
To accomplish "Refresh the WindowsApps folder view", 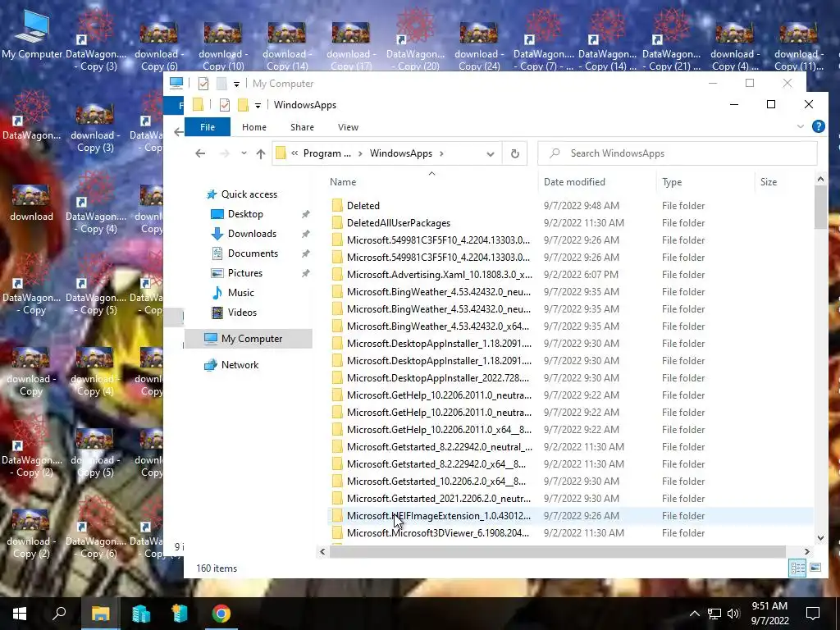I will tap(515, 153).
